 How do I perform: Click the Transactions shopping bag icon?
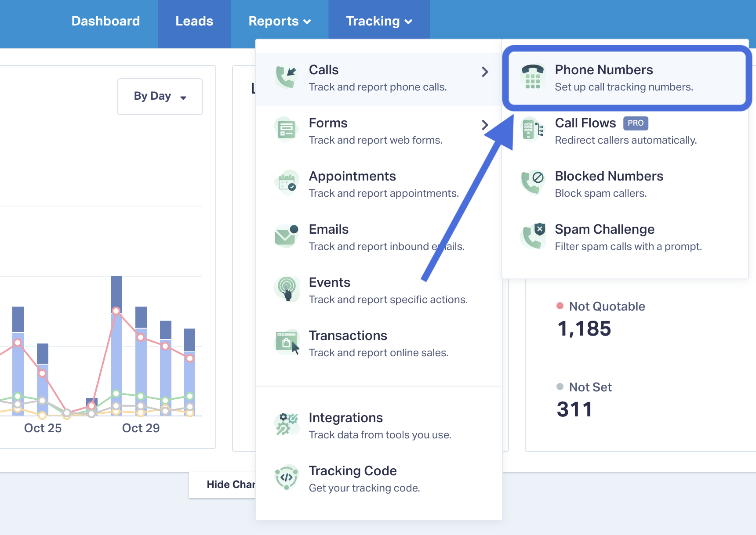click(286, 342)
